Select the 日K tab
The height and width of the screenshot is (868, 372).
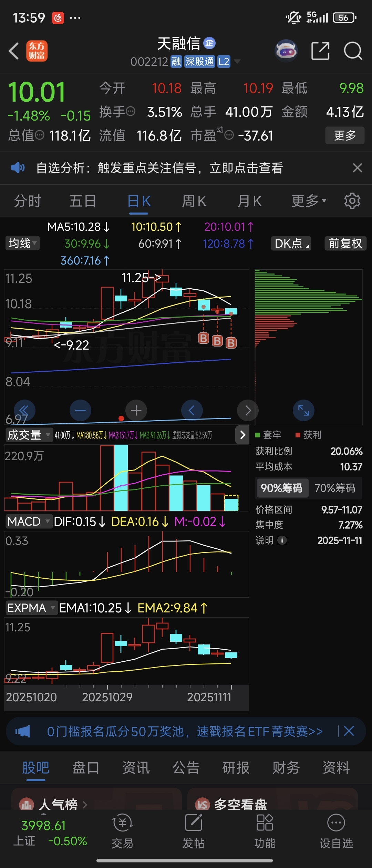click(x=139, y=201)
